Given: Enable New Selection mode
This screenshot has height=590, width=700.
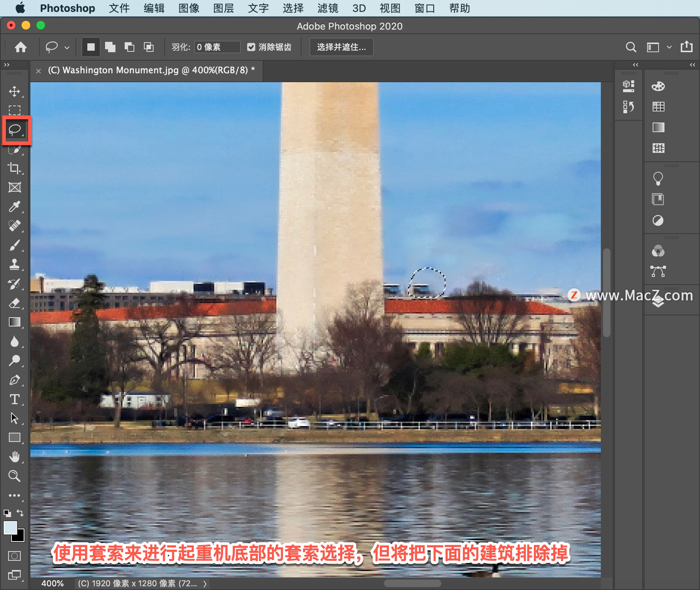Looking at the screenshot, I should pos(91,47).
